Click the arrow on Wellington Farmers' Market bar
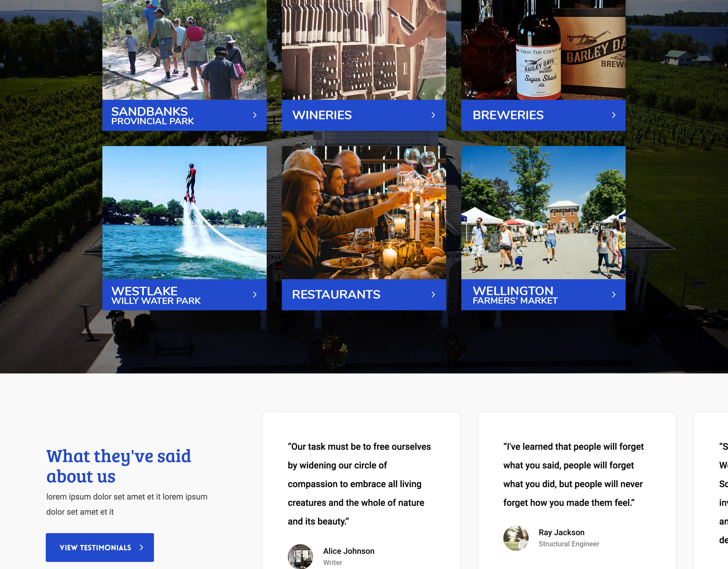Screen dimensions: 728x569 pyautogui.click(x=614, y=295)
